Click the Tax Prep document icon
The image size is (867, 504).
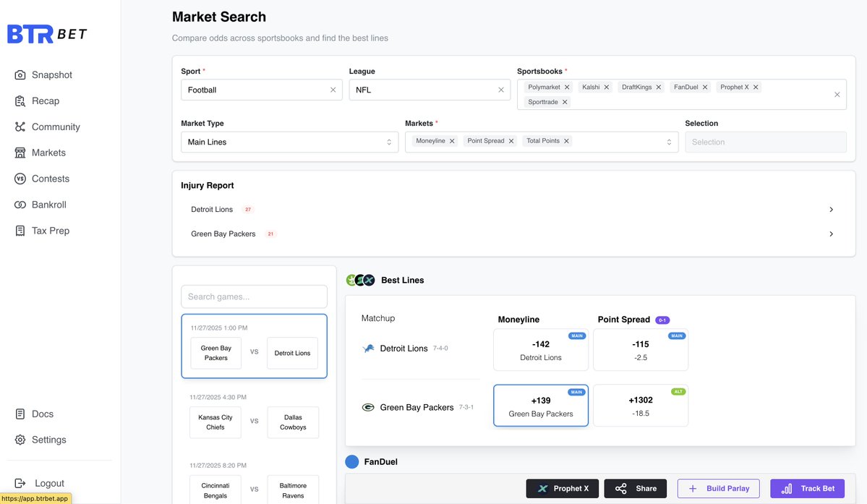point(20,231)
